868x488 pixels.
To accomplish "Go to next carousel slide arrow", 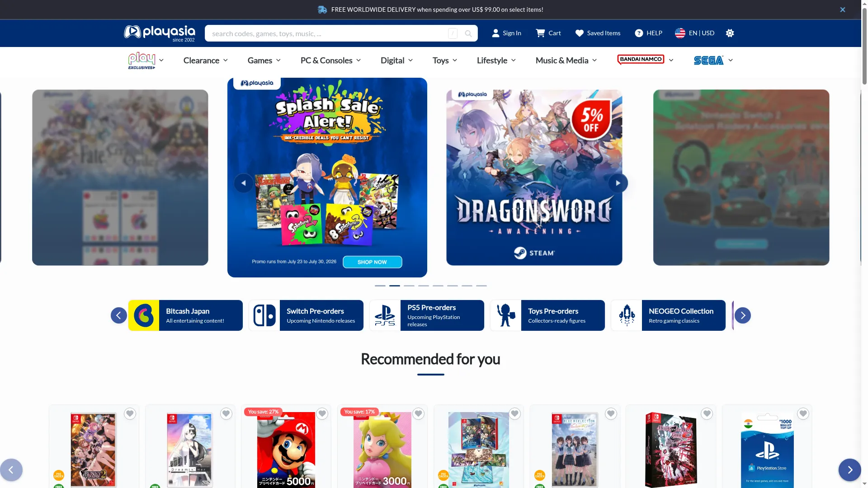I will click(618, 183).
